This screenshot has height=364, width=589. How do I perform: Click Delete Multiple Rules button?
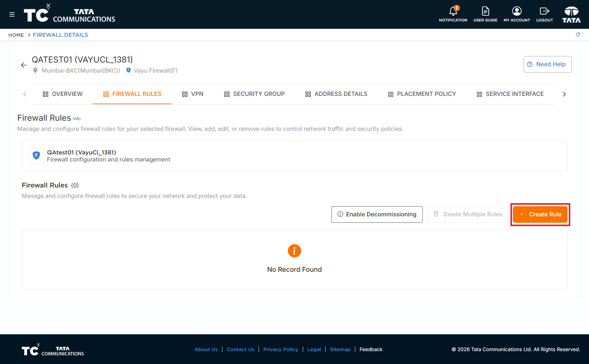[x=468, y=214]
